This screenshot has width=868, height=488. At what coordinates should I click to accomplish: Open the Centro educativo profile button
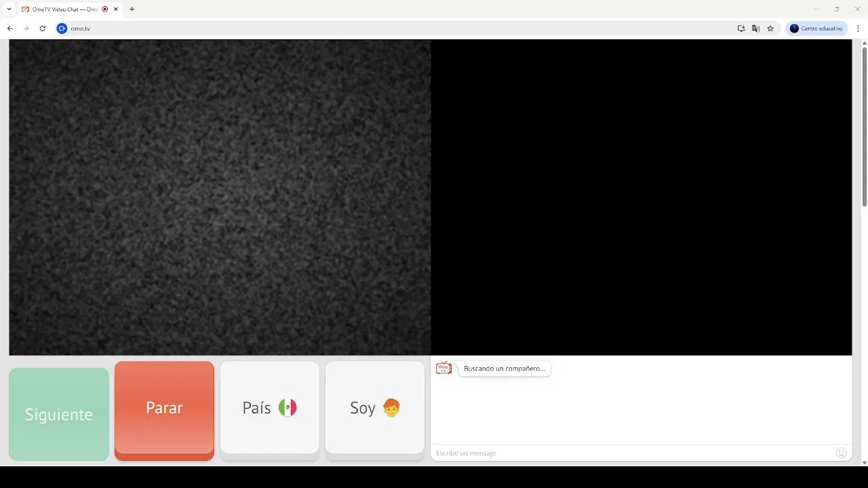pos(816,28)
